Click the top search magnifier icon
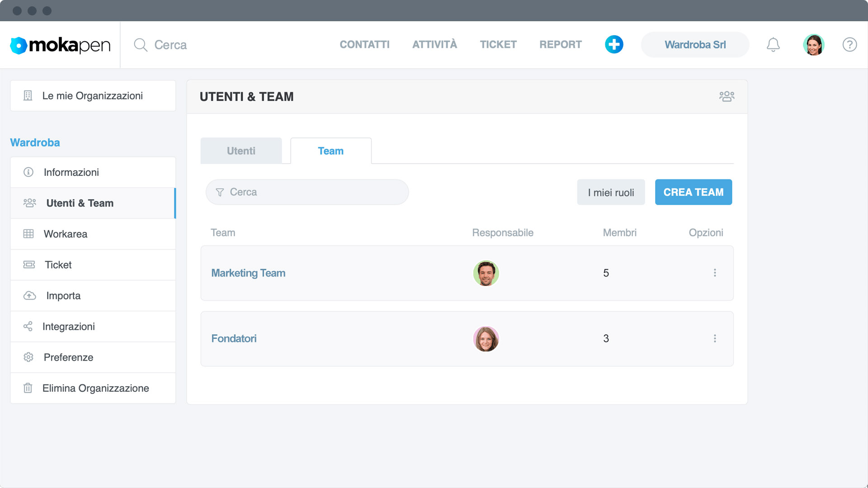Screen dimensions: 868x488 point(141,45)
